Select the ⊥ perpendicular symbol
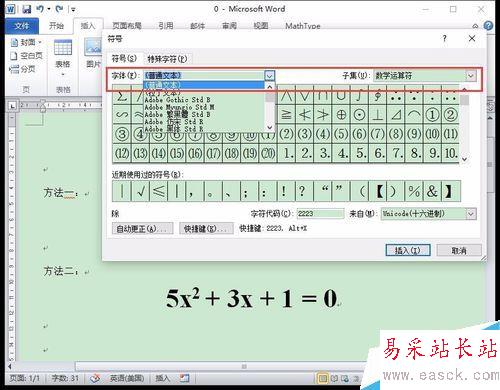The width and height of the screenshot is (500, 390). click(377, 115)
